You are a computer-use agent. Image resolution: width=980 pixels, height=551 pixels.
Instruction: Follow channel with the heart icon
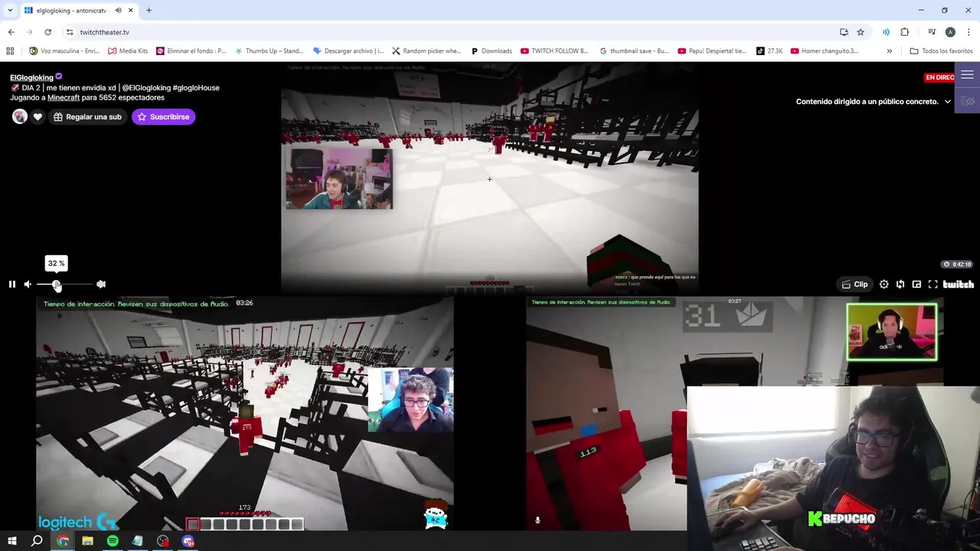(x=38, y=116)
